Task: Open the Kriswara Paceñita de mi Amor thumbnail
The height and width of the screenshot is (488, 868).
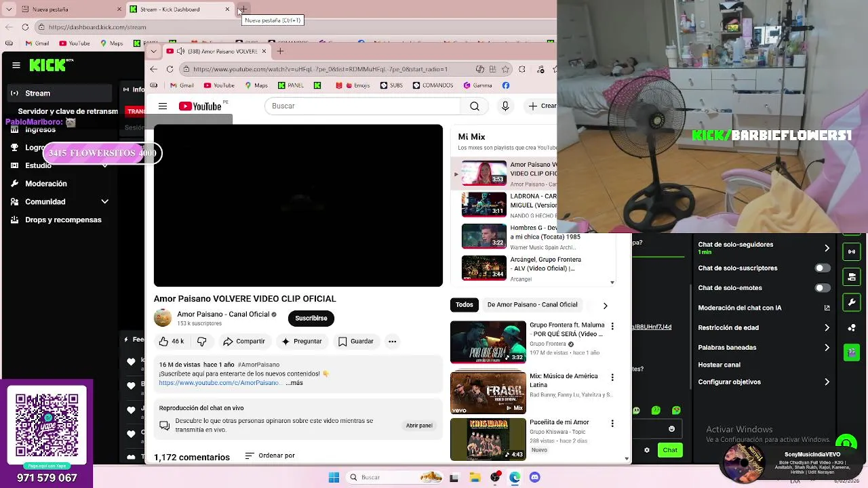Action: pyautogui.click(x=488, y=439)
